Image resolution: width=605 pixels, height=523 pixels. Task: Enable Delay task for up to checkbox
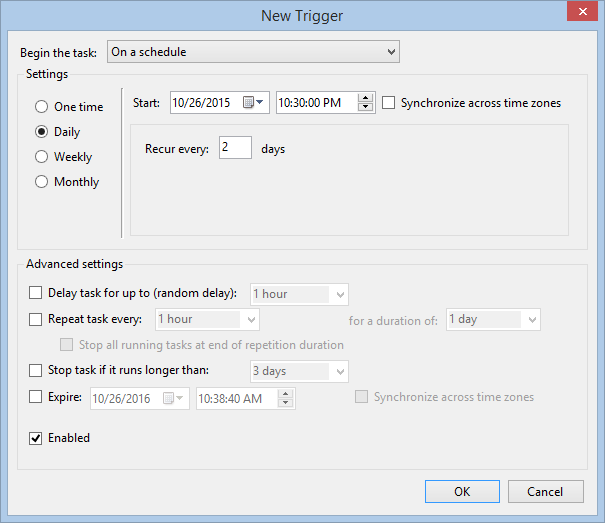(x=36, y=293)
